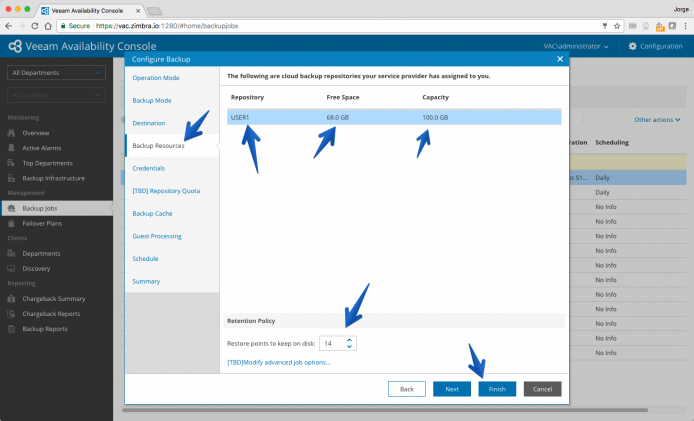
Task: Open the Failover Plans icon
Action: tap(12, 223)
